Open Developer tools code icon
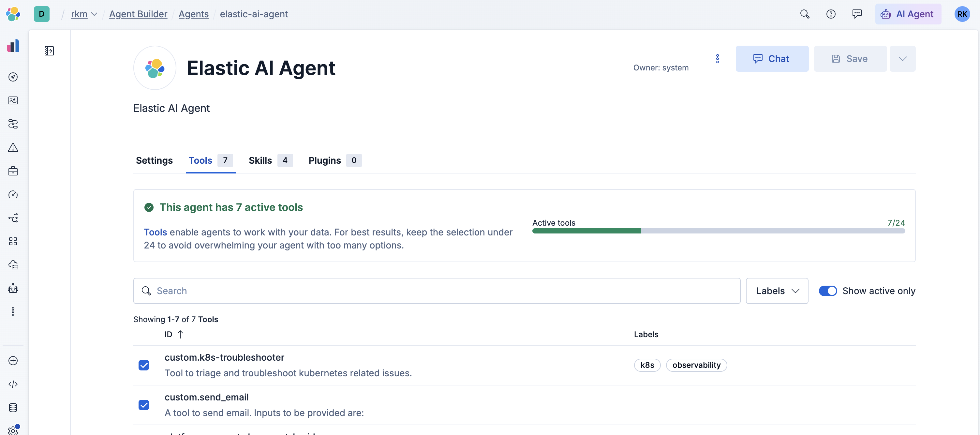The height and width of the screenshot is (435, 980). 13,384
